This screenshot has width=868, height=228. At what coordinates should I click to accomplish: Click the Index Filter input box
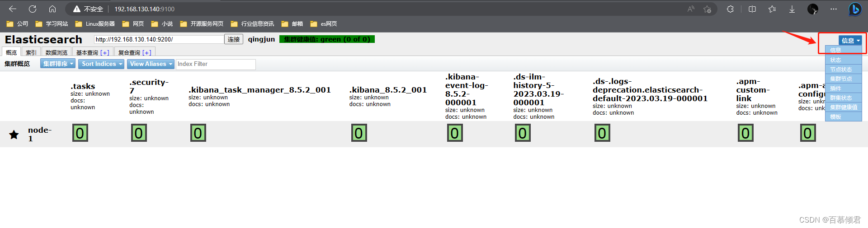(216, 64)
